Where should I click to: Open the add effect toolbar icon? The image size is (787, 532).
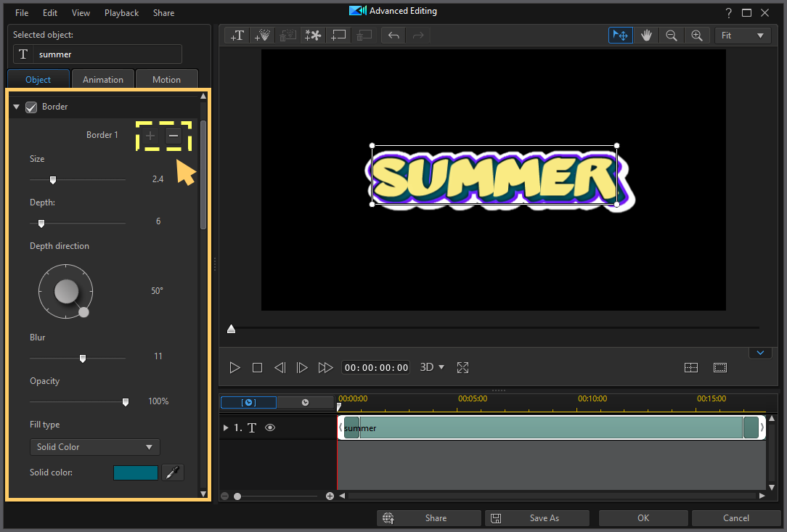tap(313, 35)
